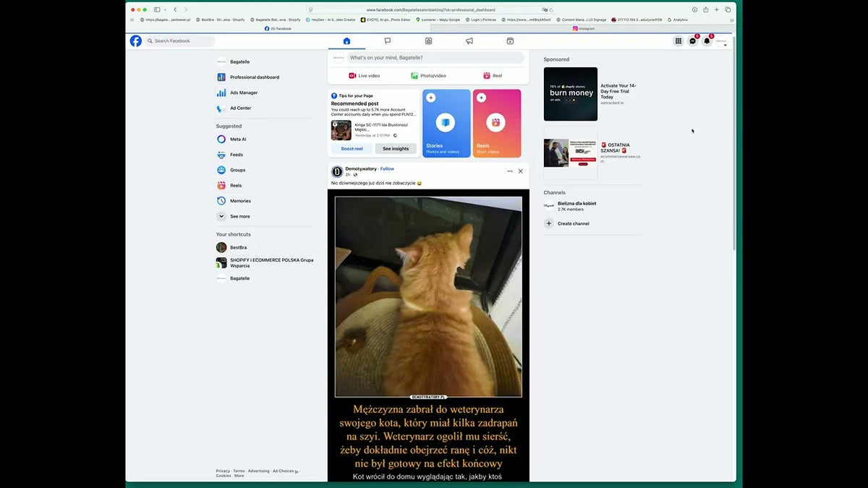Click the What's on your mind box
868x488 pixels.
point(435,58)
